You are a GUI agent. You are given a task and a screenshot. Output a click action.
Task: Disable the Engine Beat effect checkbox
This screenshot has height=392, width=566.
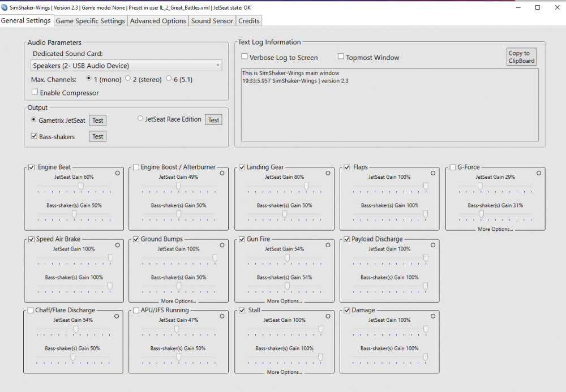32,167
